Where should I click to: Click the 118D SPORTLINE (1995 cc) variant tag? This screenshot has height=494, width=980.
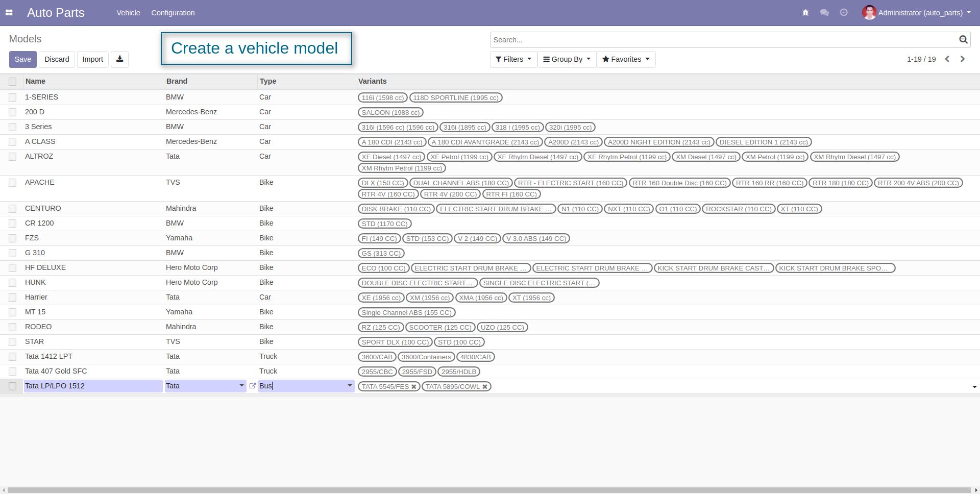456,97
